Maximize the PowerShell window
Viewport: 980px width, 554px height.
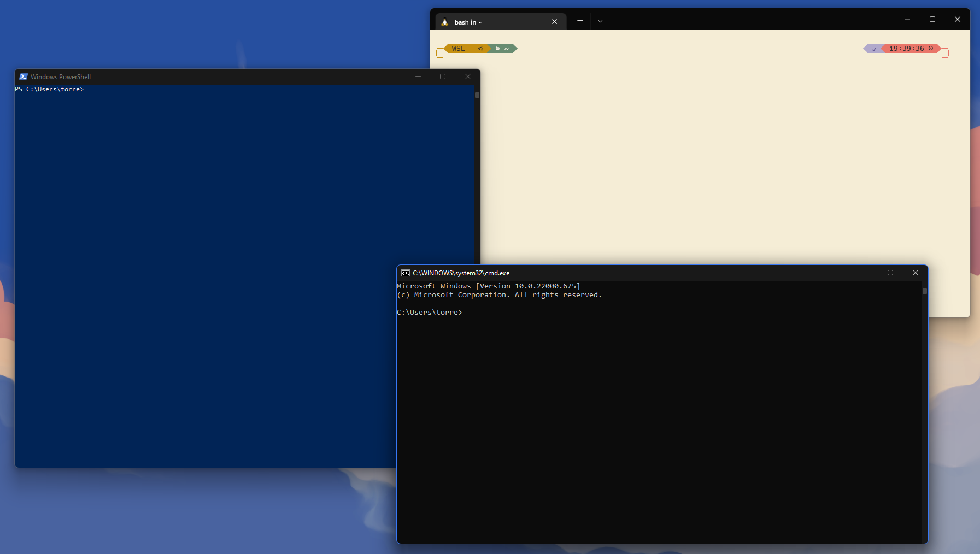coord(443,76)
